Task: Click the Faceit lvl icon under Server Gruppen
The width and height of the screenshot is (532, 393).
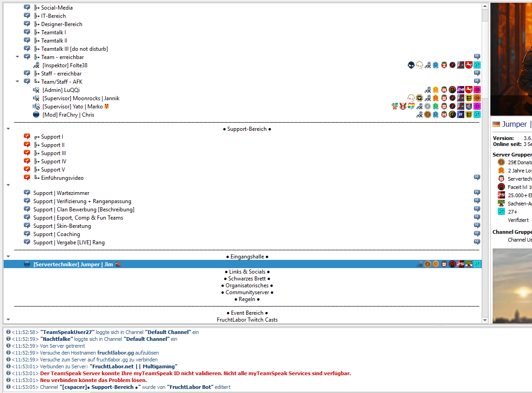Action: (x=501, y=187)
